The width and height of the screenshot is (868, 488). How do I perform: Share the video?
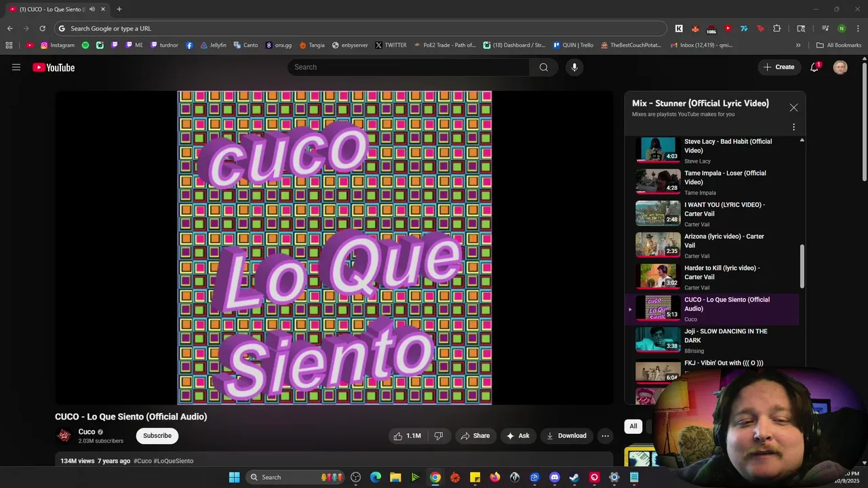[x=475, y=436]
